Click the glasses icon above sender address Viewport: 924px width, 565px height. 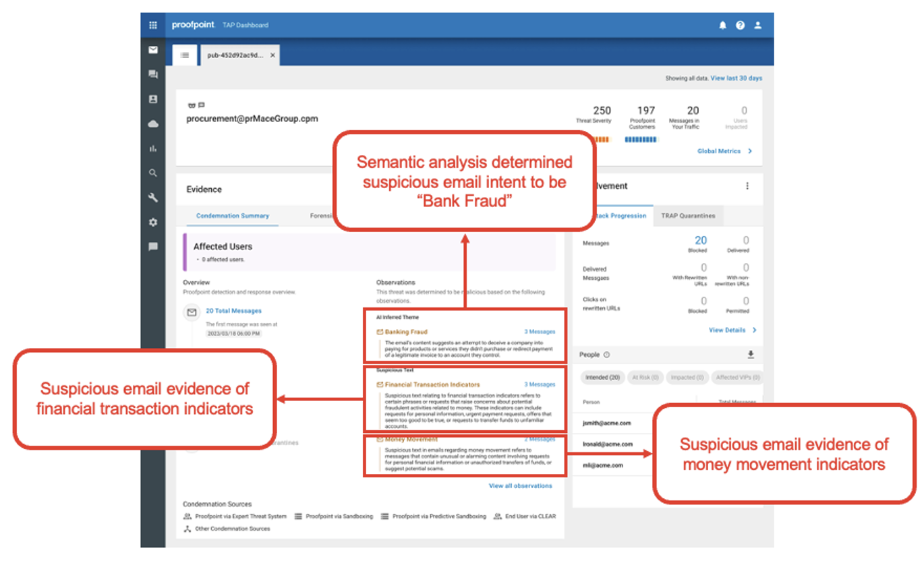(192, 106)
